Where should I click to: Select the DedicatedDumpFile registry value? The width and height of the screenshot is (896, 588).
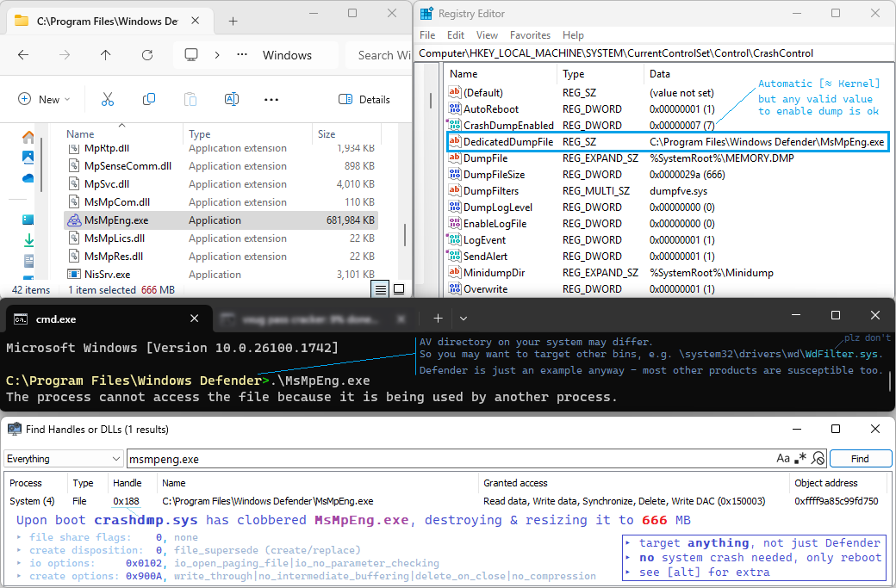(x=507, y=142)
